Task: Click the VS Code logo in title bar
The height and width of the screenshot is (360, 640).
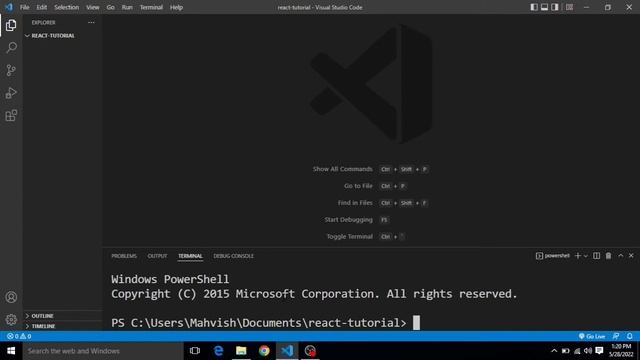Action: (9, 7)
